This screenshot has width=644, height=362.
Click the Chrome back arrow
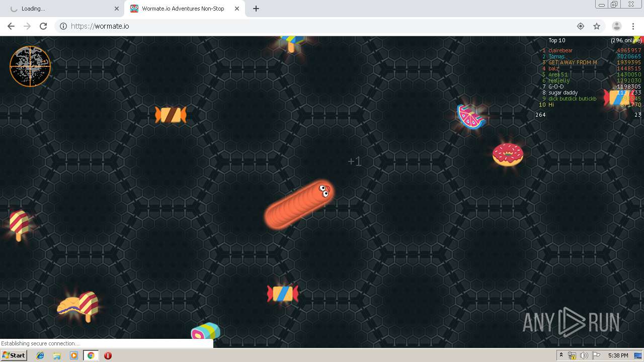[11, 26]
